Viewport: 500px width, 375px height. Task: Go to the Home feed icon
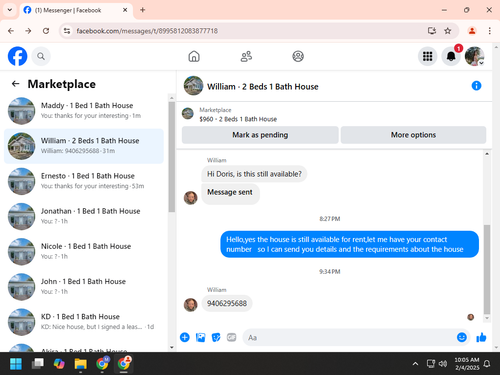pyautogui.click(x=194, y=56)
